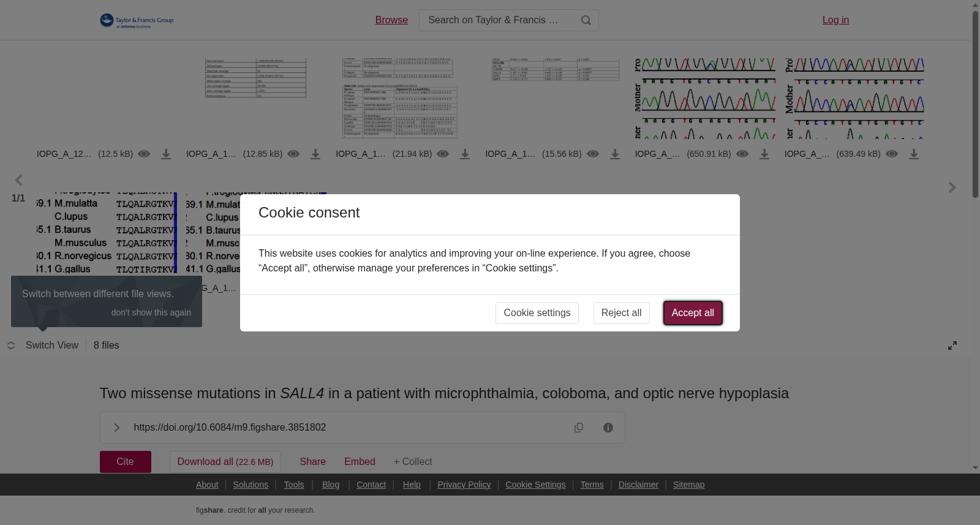Go to the next file arrow
The image size is (980, 525).
pyautogui.click(x=952, y=187)
